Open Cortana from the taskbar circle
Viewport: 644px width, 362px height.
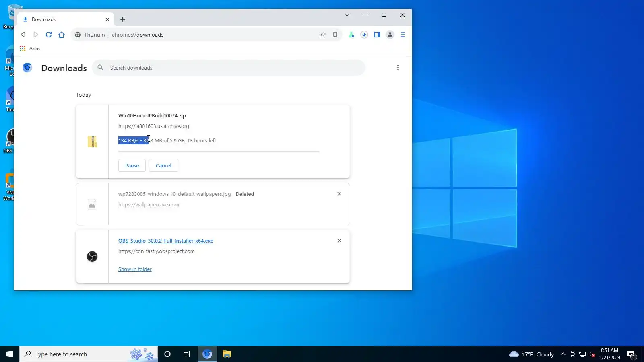(167, 354)
